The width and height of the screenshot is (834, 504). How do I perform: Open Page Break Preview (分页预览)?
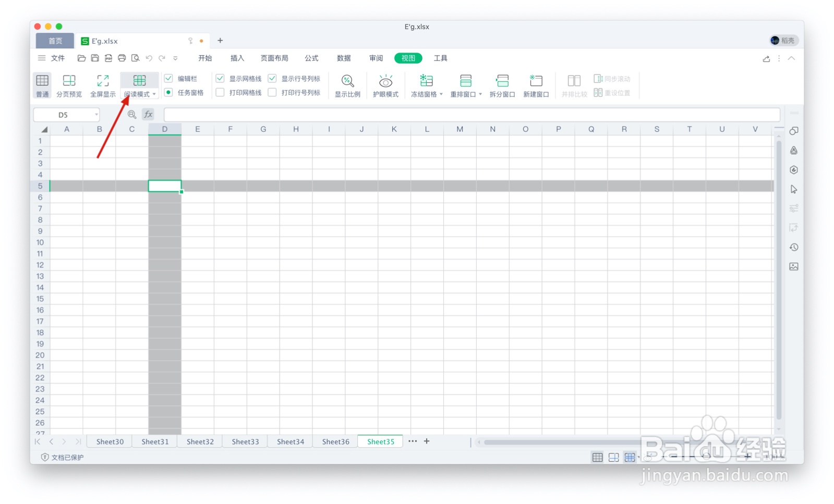point(69,85)
